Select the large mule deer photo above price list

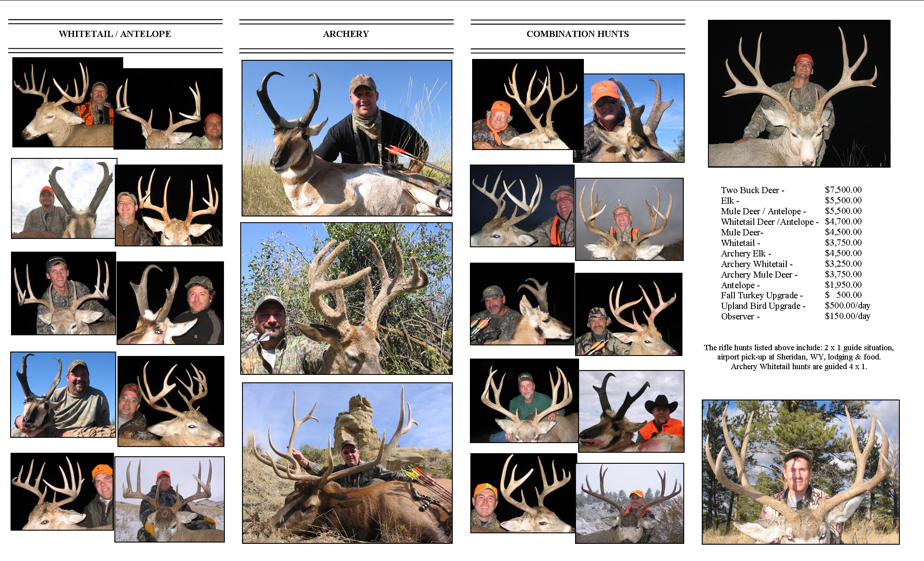(799, 93)
